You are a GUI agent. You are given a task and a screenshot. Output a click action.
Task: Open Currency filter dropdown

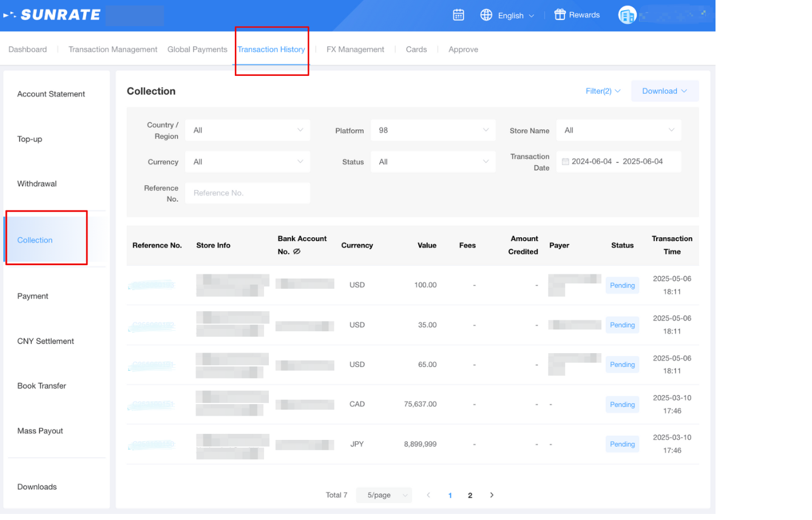[x=248, y=162]
